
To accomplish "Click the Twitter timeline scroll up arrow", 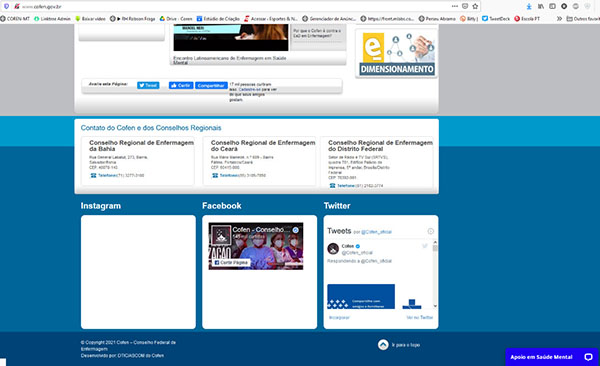I will point(435,242).
